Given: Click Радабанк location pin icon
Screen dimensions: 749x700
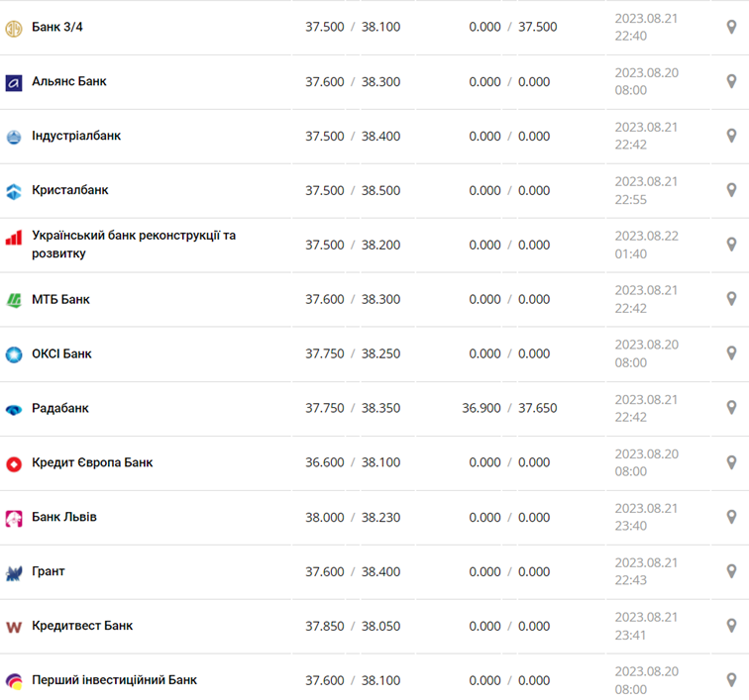Looking at the screenshot, I should pyautogui.click(x=731, y=408).
